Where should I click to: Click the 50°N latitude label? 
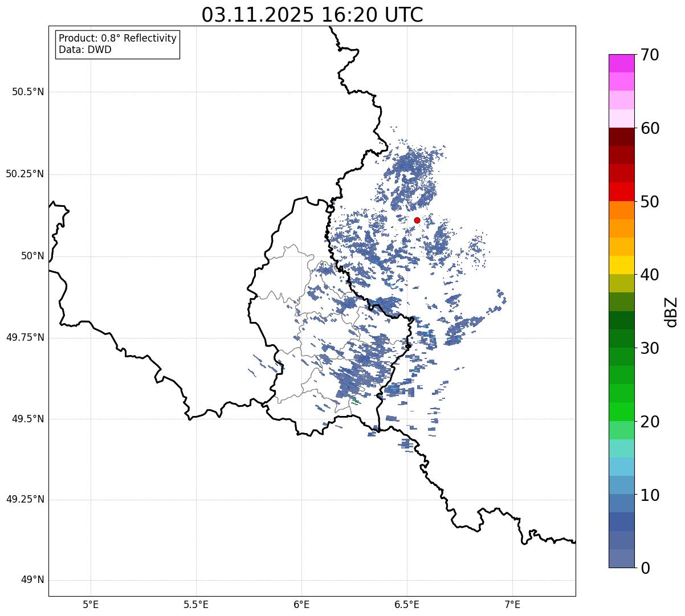tap(32, 256)
